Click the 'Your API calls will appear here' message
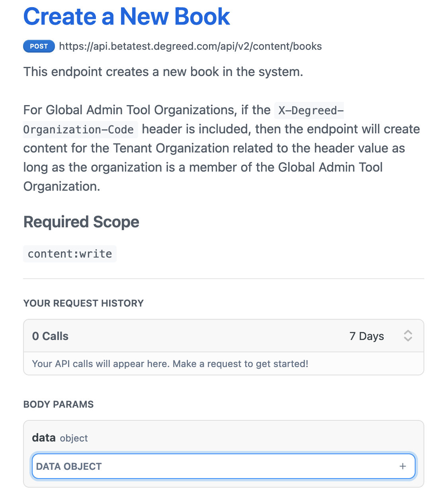Screen dimensions: 445x504 point(170,364)
